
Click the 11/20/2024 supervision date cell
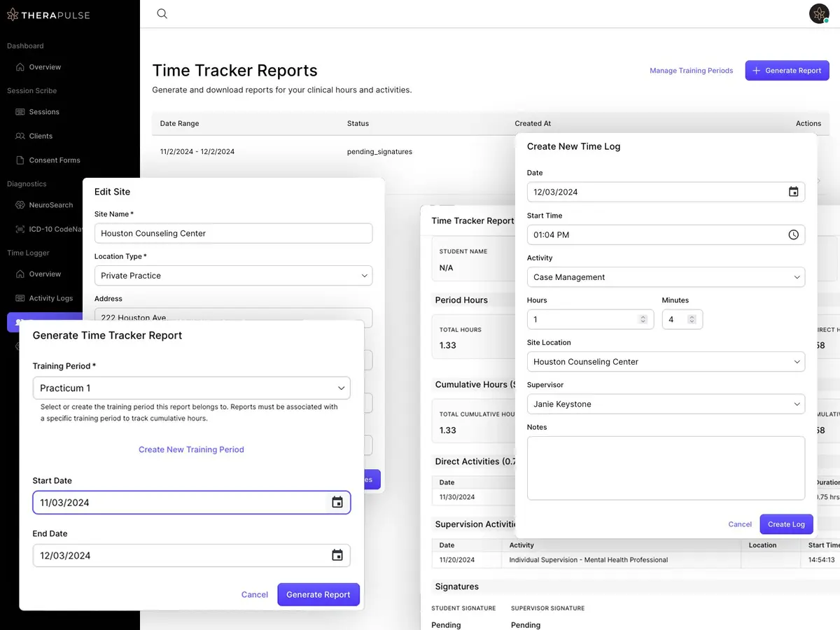[457, 560]
